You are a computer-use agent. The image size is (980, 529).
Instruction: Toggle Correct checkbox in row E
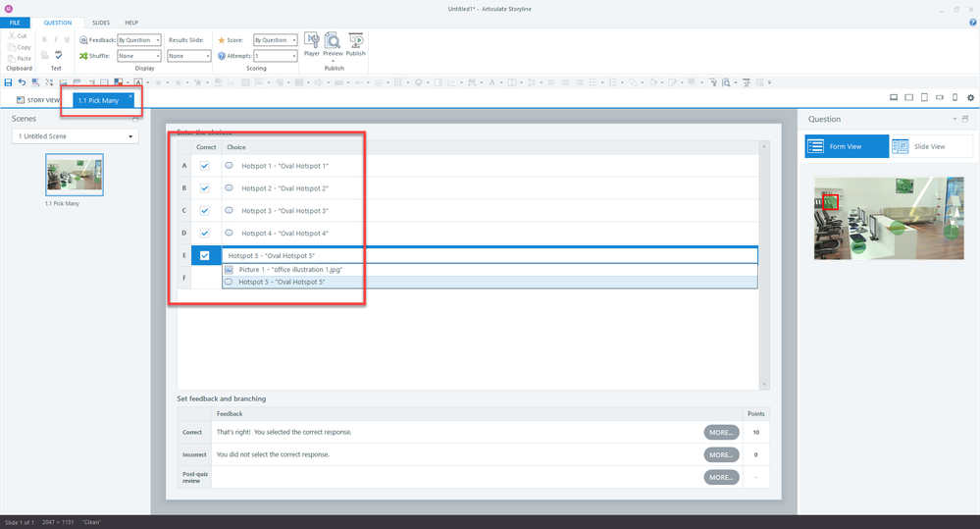point(204,256)
